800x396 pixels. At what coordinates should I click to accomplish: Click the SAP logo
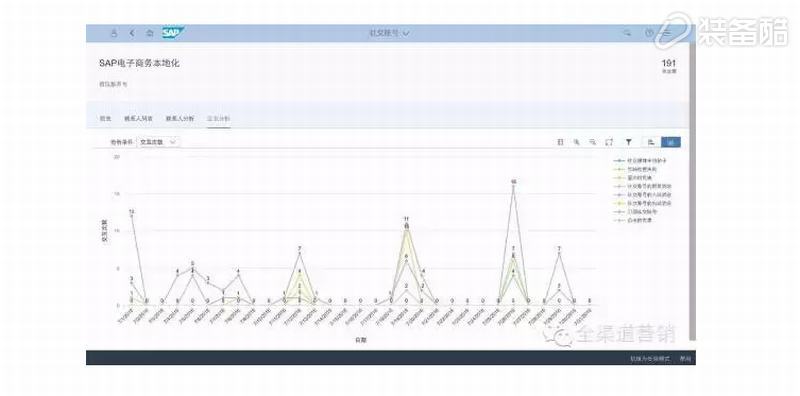pos(173,33)
